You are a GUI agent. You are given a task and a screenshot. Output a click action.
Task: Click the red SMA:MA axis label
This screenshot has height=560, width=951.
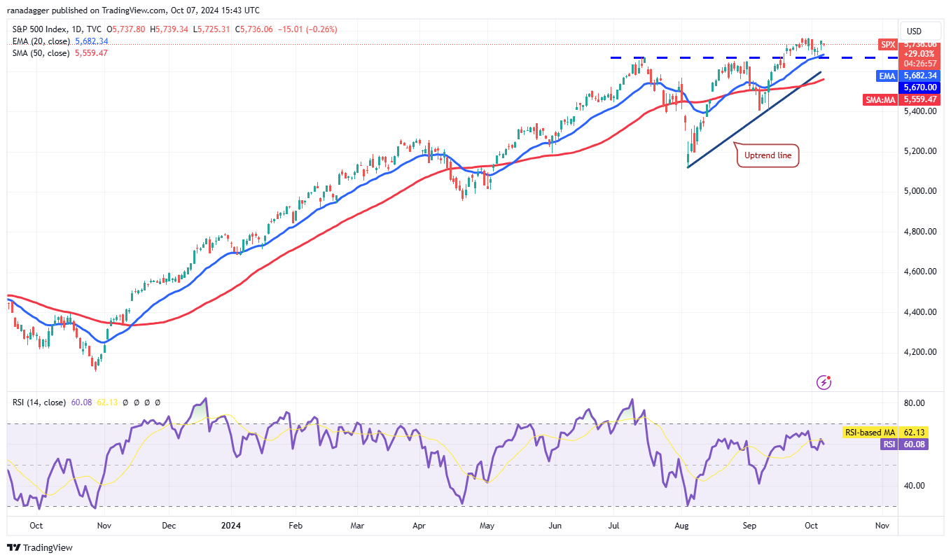tap(881, 99)
